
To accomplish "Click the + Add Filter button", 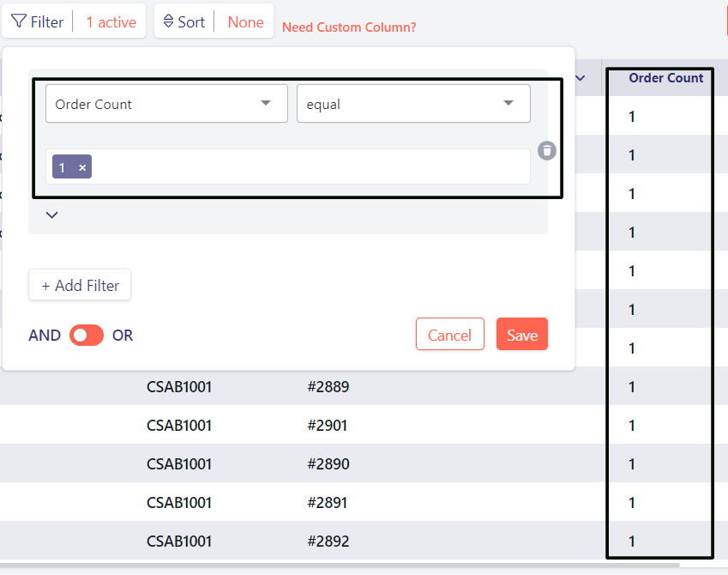I will click(x=80, y=286).
